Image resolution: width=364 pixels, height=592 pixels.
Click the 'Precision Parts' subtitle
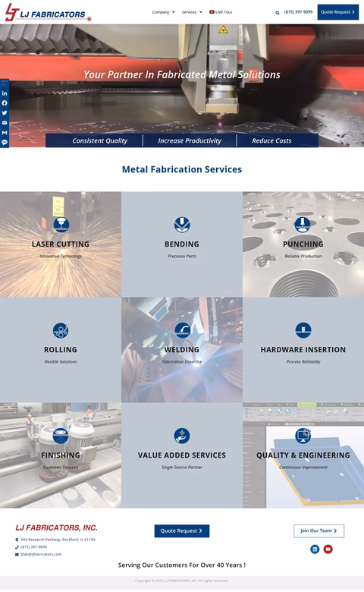[x=182, y=256]
